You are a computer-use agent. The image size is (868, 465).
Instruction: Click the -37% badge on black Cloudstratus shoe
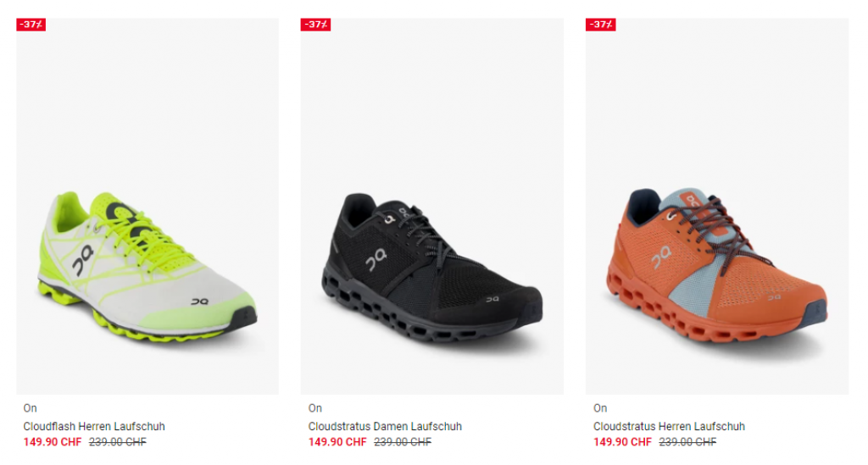pos(315,25)
